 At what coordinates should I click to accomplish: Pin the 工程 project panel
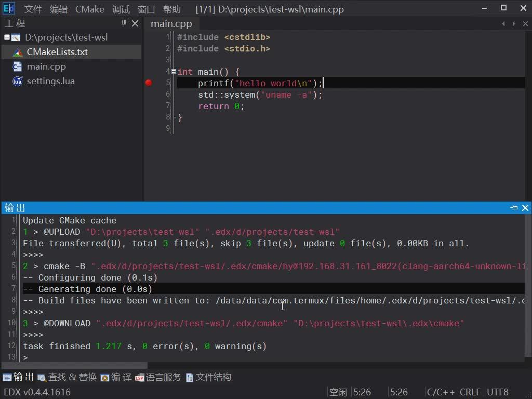(x=124, y=23)
